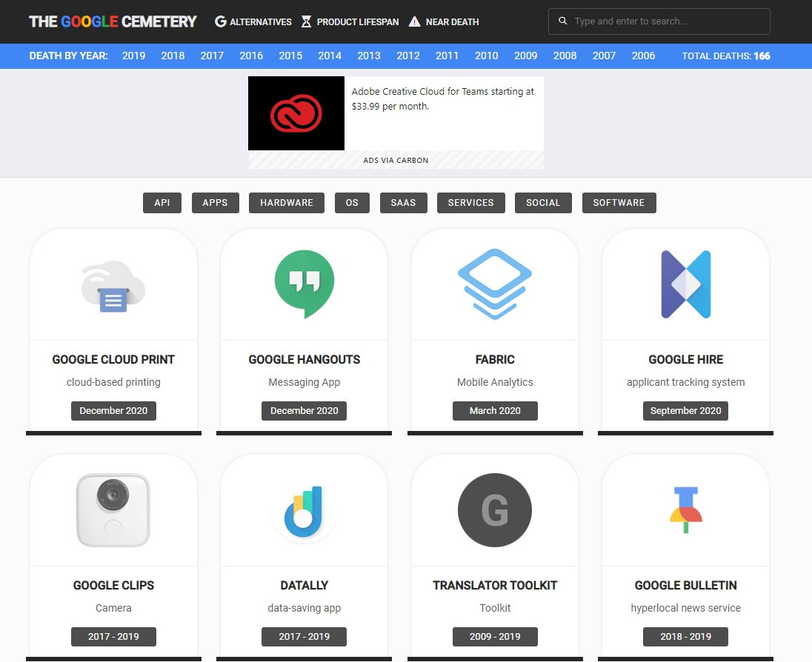Click the 2017 - 2019 badge on Datally

(x=304, y=637)
